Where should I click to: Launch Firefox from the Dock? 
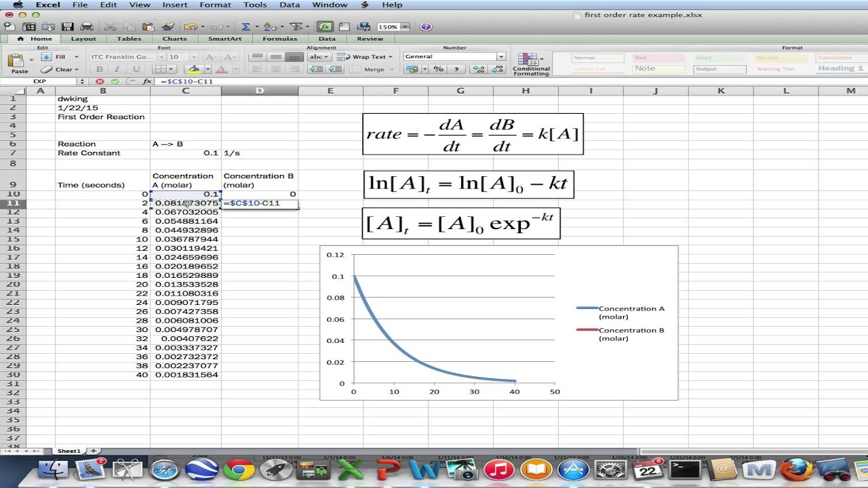[x=797, y=469]
